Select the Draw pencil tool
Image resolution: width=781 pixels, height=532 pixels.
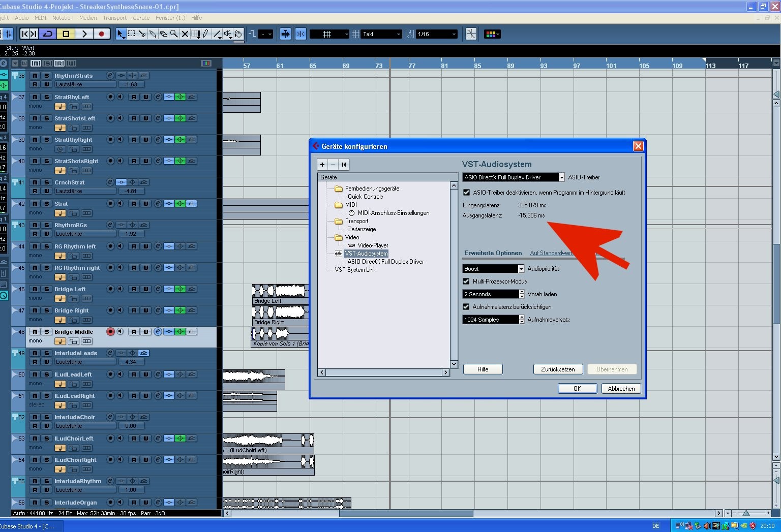[x=206, y=34]
